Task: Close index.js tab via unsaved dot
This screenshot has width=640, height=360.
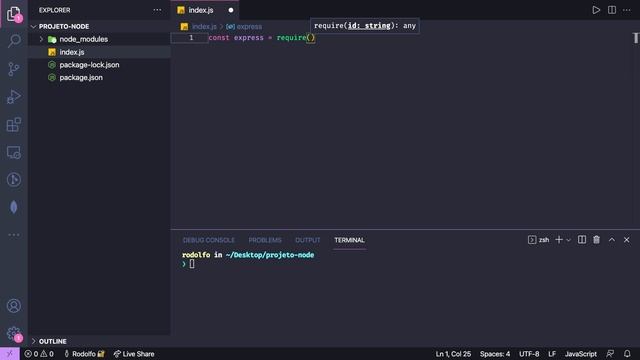Action: [x=231, y=10]
